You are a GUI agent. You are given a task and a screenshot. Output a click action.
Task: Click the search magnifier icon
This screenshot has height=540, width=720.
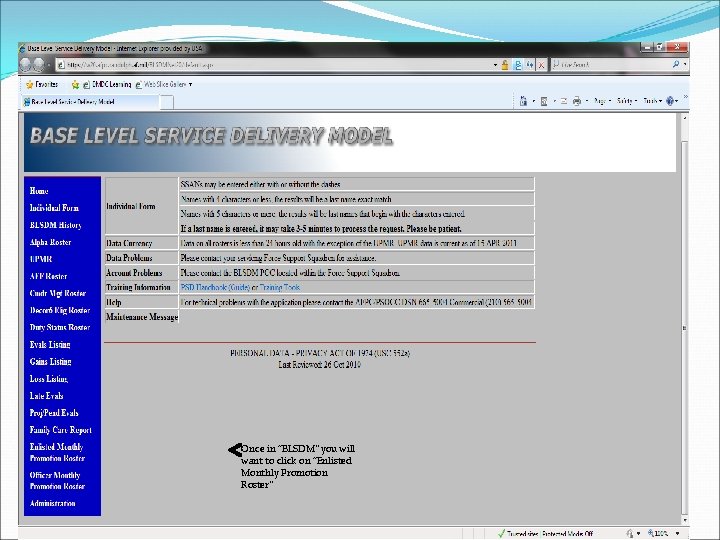click(x=675, y=65)
